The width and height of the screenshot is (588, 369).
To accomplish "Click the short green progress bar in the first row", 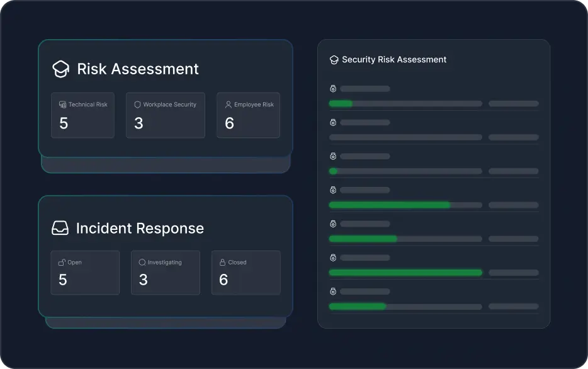I will coord(340,103).
